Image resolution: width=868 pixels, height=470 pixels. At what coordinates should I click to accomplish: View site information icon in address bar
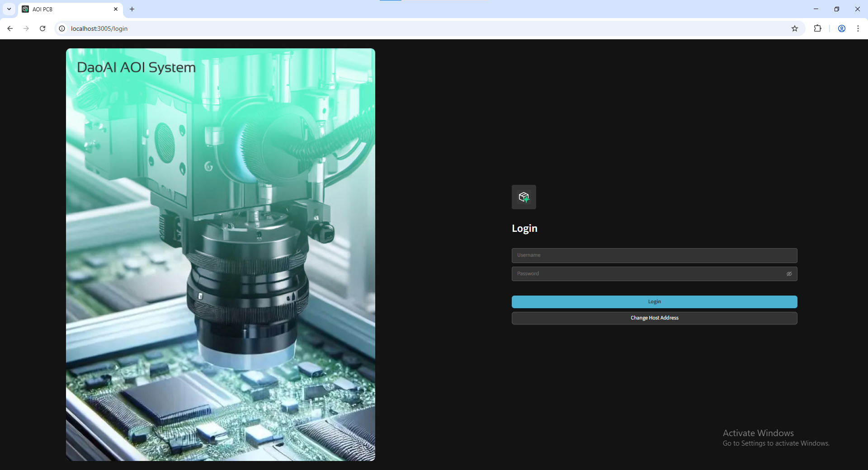pyautogui.click(x=62, y=28)
